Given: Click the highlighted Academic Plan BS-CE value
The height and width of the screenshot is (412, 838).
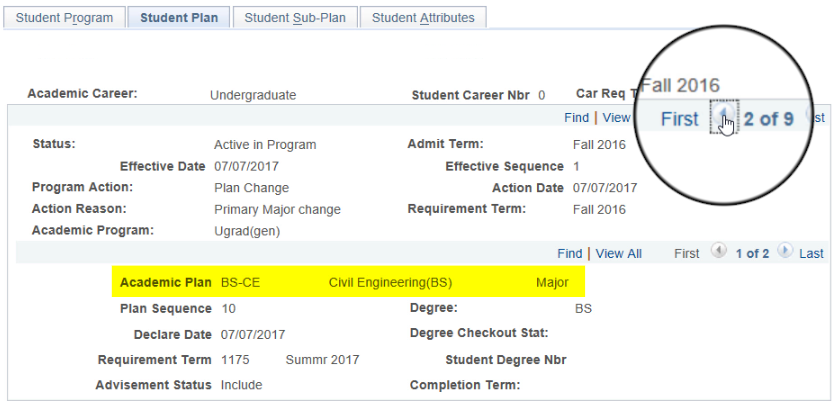Looking at the screenshot, I should pyautogui.click(x=240, y=283).
